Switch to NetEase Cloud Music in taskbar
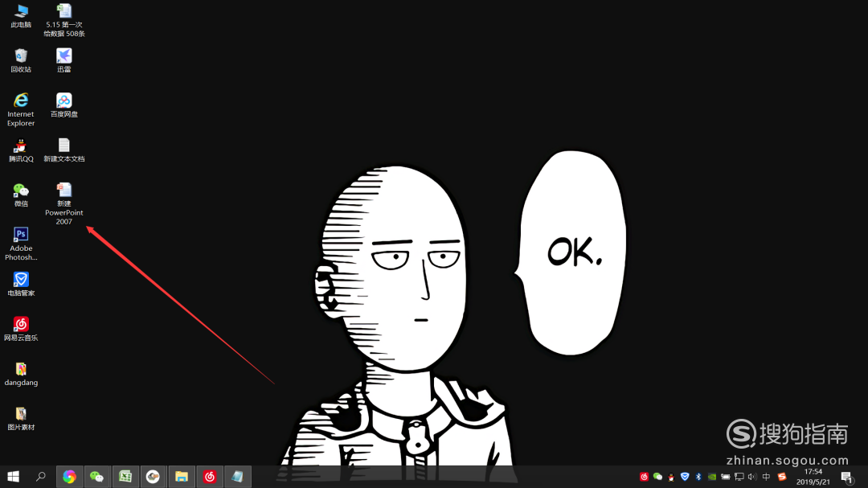Image resolution: width=868 pixels, height=488 pixels. (209, 477)
